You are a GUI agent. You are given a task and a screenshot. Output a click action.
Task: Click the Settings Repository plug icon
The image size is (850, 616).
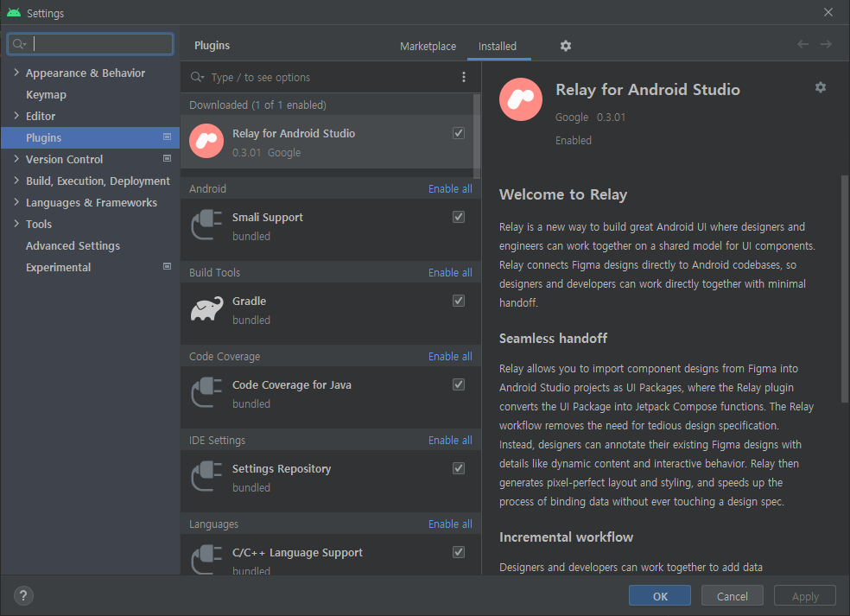pos(206,476)
